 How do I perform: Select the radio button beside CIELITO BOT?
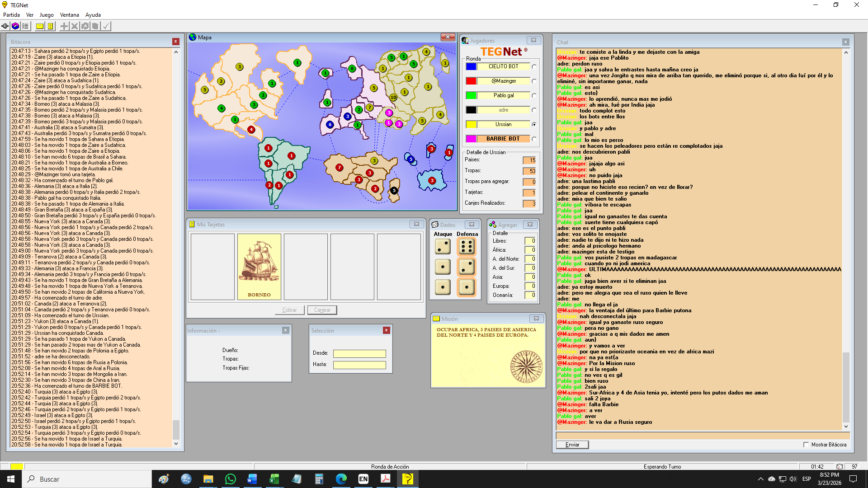pyautogui.click(x=534, y=66)
